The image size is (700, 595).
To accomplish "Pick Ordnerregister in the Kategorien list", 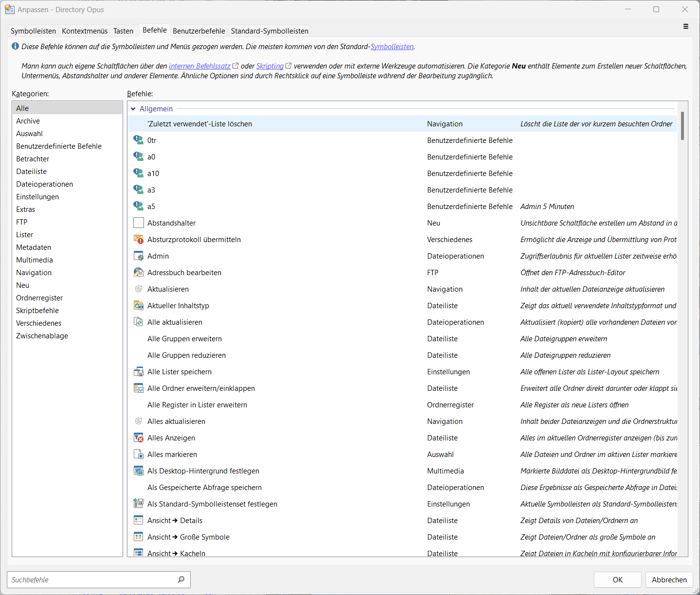I will point(67,297).
